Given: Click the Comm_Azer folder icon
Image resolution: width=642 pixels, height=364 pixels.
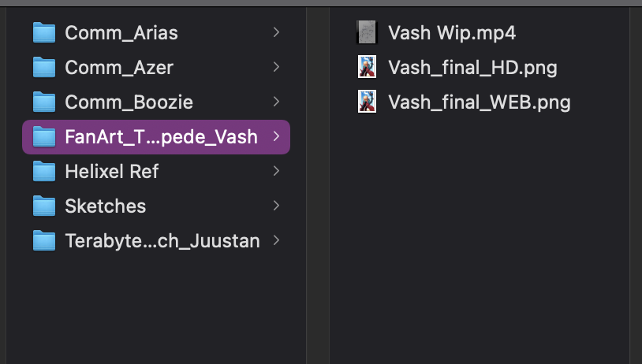Looking at the screenshot, I should pyautogui.click(x=44, y=68).
